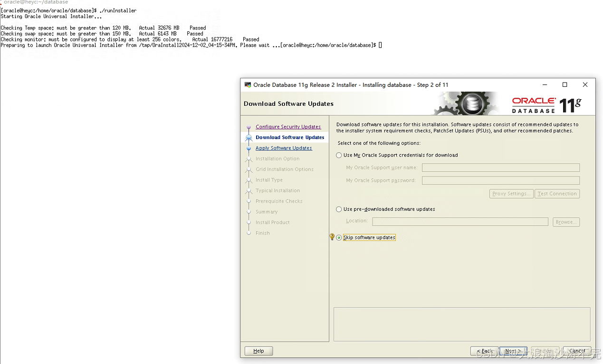Maximize the Oracle Installer window
The width and height of the screenshot is (603, 364).
pos(565,85)
